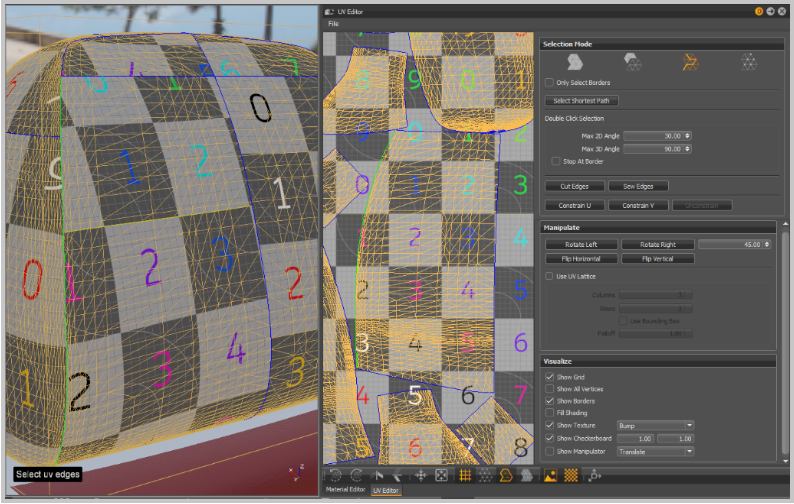Image resolution: width=794 pixels, height=504 pixels.
Task: Click the redo icon in bottom toolbar
Action: (356, 475)
